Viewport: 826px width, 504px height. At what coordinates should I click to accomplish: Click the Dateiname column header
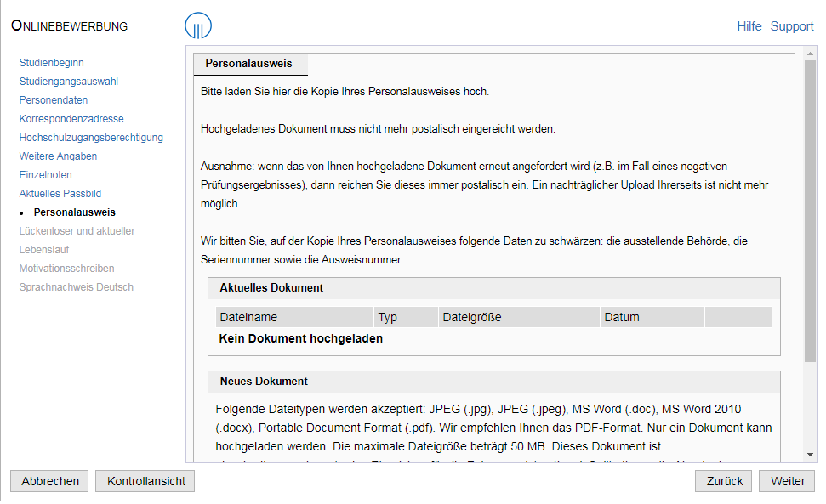point(294,317)
